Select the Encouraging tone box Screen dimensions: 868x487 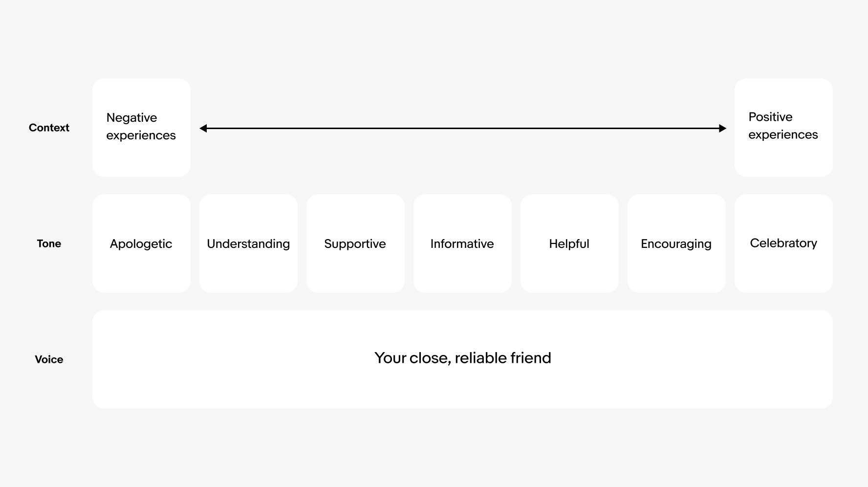point(676,243)
